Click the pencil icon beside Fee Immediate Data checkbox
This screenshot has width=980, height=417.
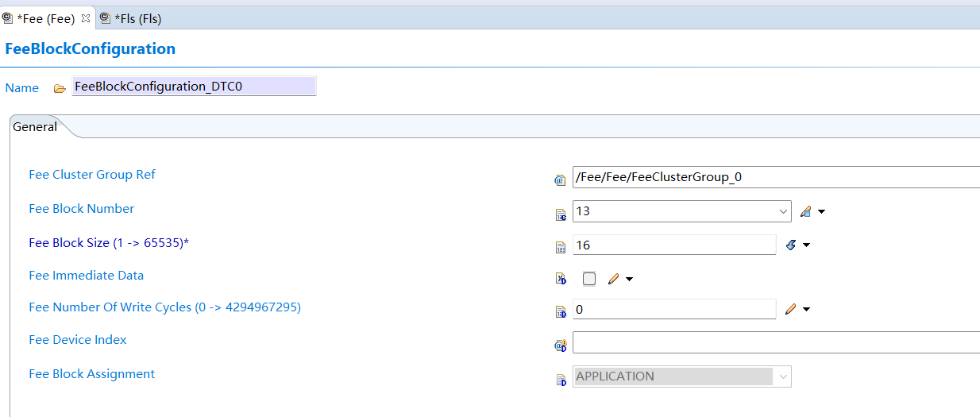click(x=613, y=279)
